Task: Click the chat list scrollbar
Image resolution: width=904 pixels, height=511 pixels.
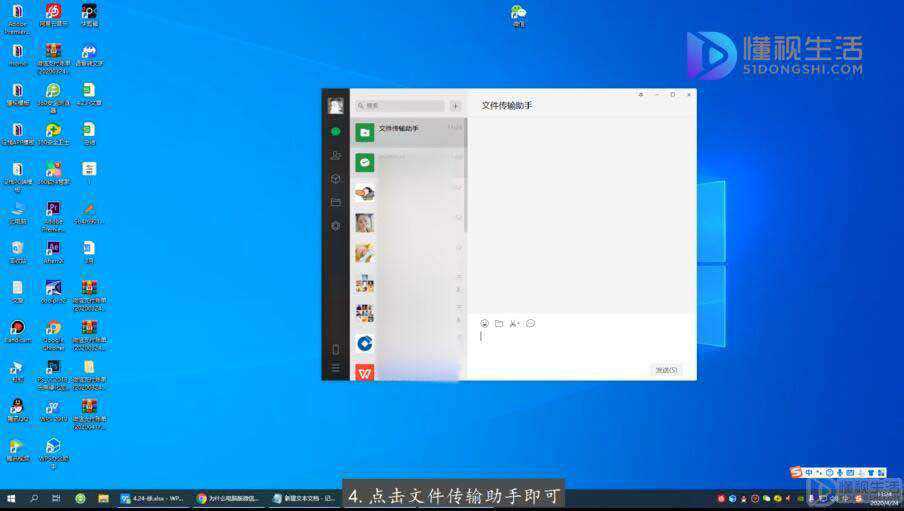Action: pos(465,176)
